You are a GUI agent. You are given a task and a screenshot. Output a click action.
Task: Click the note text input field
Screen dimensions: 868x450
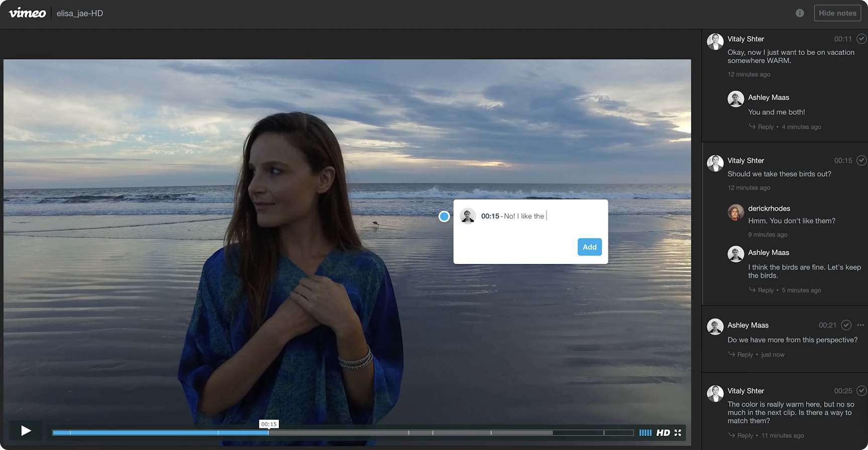tap(540, 216)
